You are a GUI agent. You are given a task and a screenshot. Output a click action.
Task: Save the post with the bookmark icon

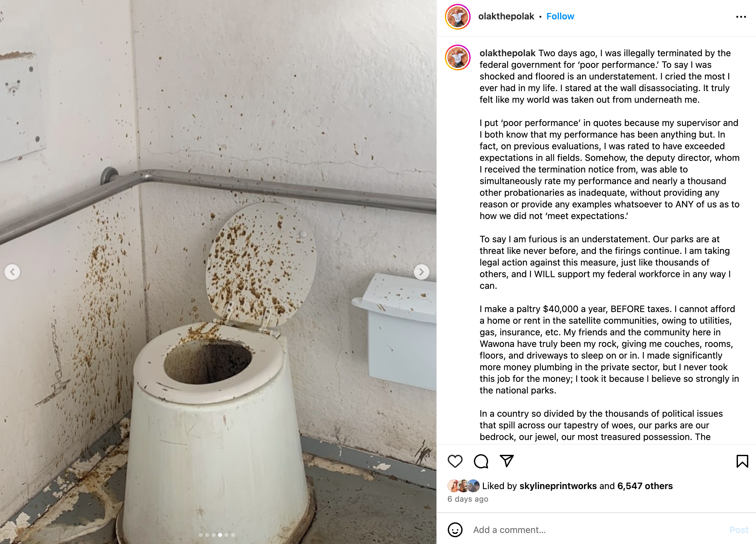(x=742, y=461)
